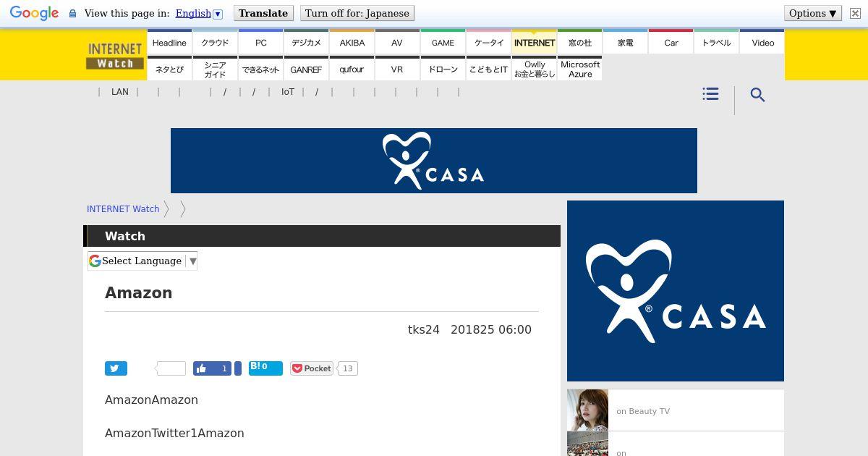
Task: Open the 窓の杜 tab
Action: tap(579, 42)
